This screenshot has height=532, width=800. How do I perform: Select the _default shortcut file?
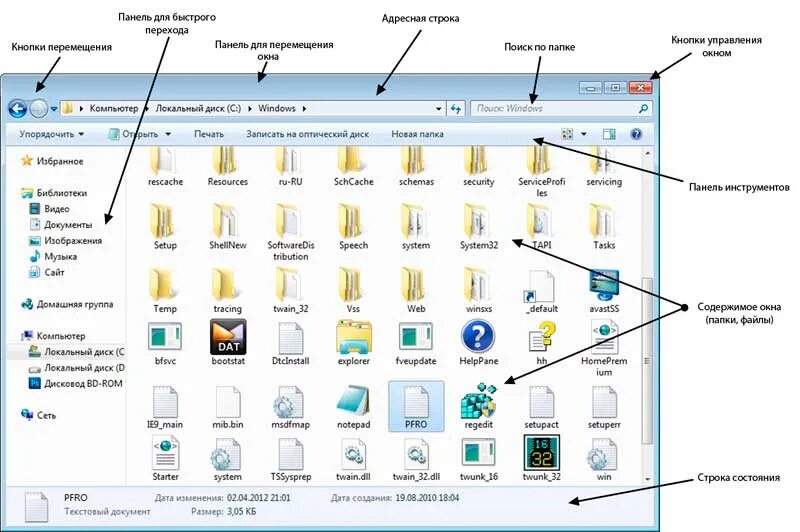click(541, 292)
